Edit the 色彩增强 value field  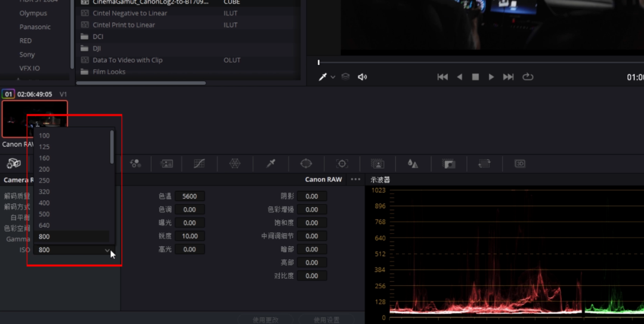(x=312, y=209)
